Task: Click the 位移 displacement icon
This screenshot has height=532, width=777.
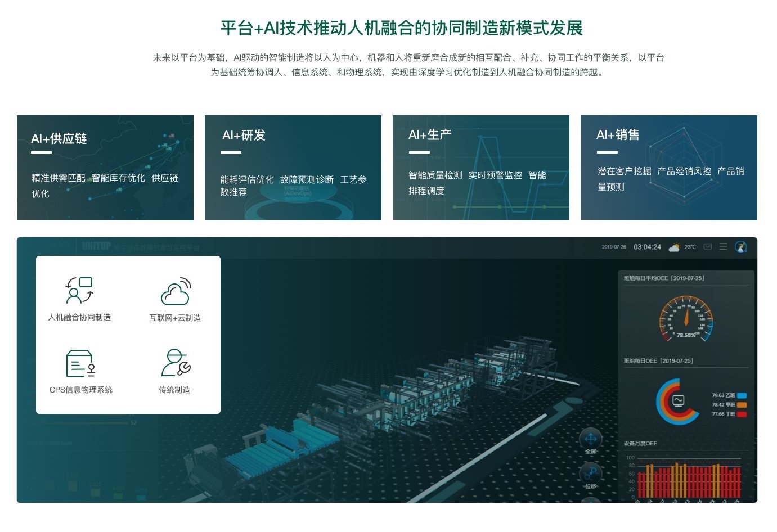Action: 590,472
